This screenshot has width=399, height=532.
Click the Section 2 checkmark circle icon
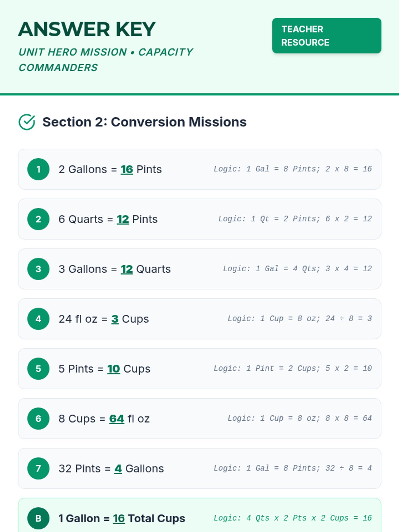point(27,122)
